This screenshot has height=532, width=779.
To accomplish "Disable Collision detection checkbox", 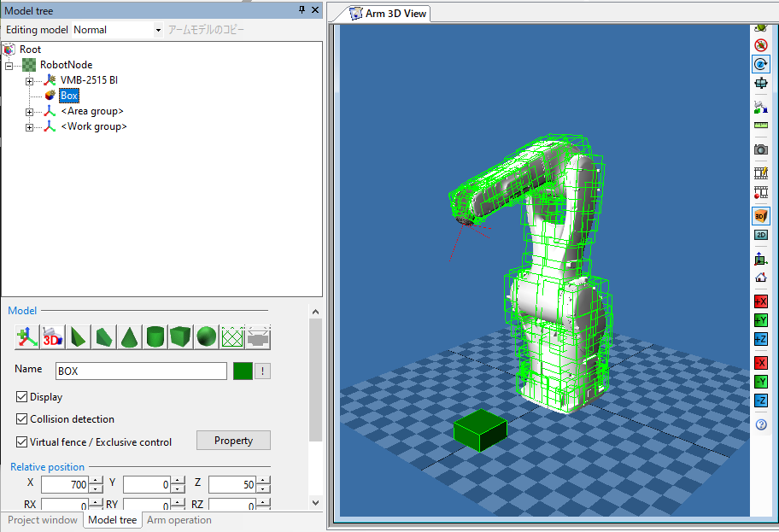I will 22,419.
